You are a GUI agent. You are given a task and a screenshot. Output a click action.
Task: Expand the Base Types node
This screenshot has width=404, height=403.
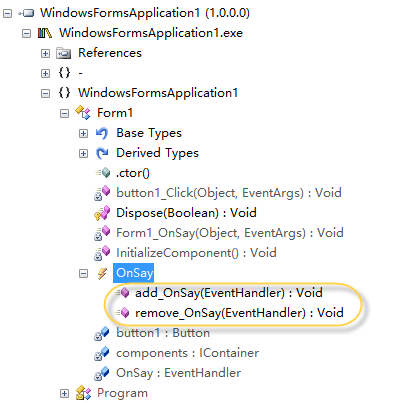tap(83, 134)
